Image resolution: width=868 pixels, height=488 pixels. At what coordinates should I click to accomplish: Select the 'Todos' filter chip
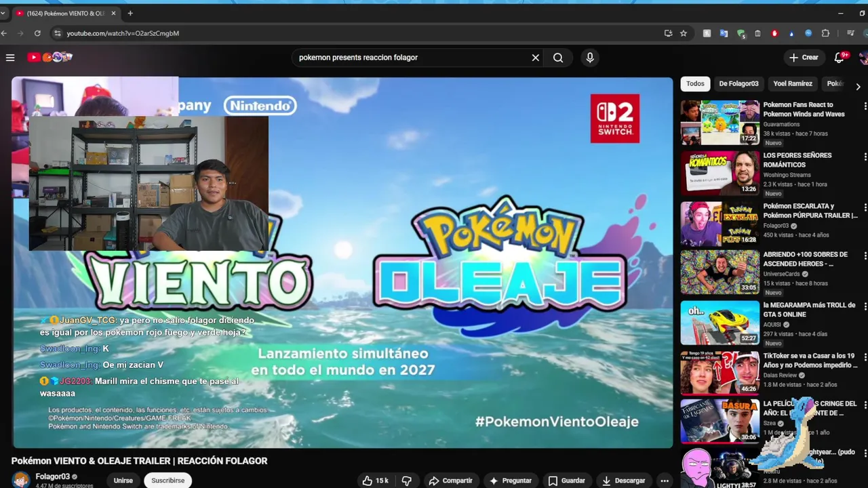tap(695, 84)
